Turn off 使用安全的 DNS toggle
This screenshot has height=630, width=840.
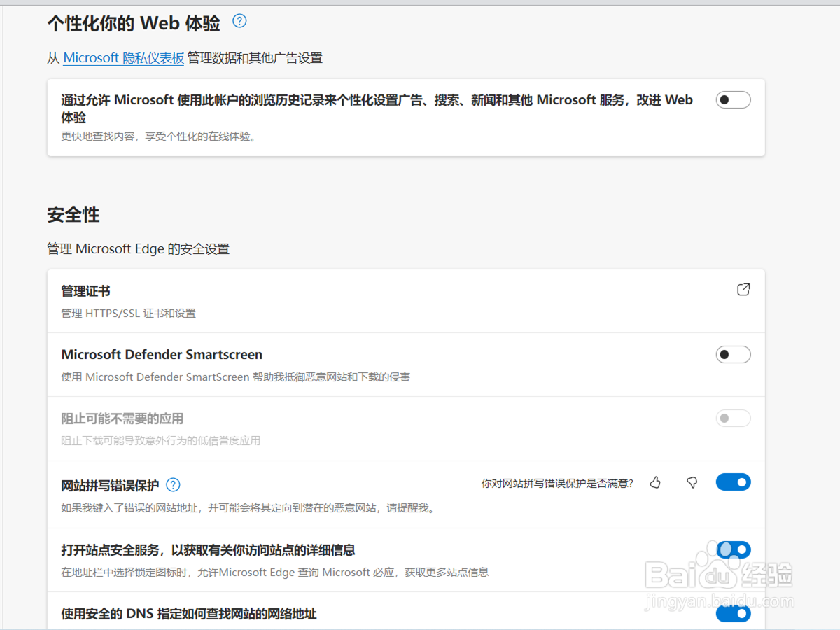733,614
